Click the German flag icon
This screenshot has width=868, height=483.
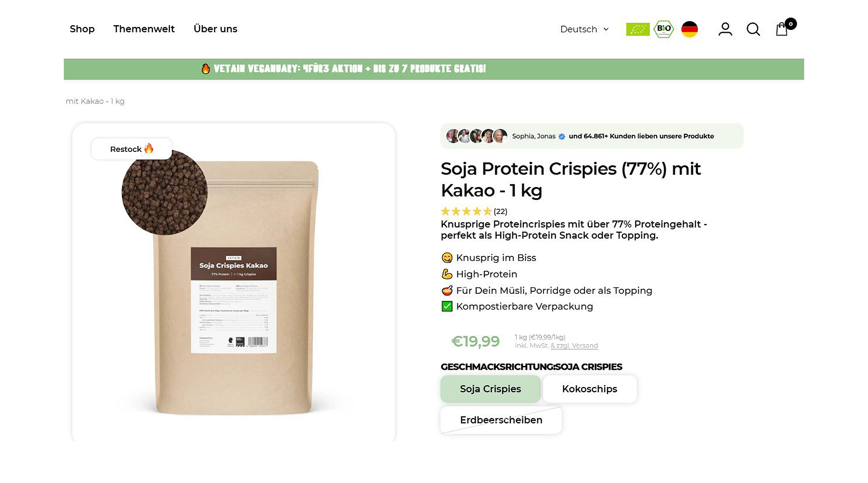coord(689,29)
